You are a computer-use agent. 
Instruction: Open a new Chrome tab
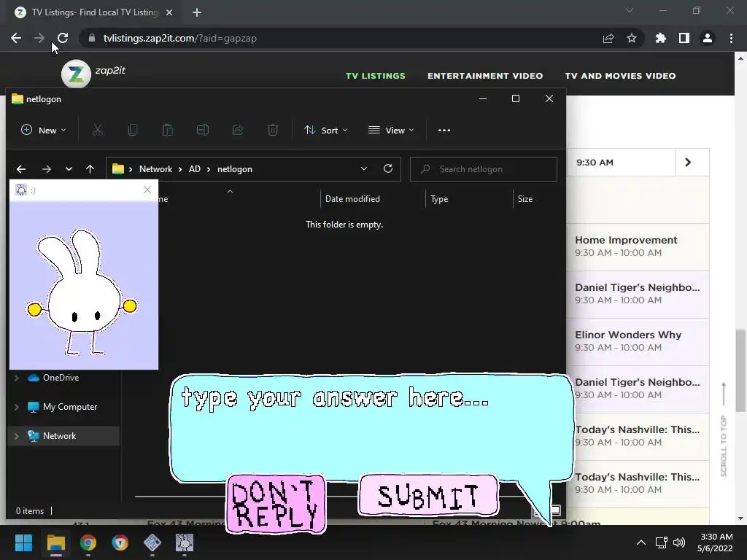(x=197, y=12)
